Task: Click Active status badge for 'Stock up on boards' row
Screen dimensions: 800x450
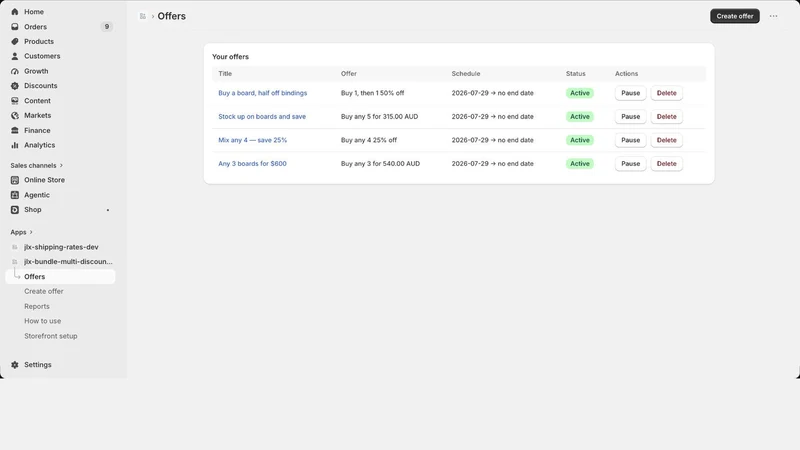Action: tap(580, 116)
